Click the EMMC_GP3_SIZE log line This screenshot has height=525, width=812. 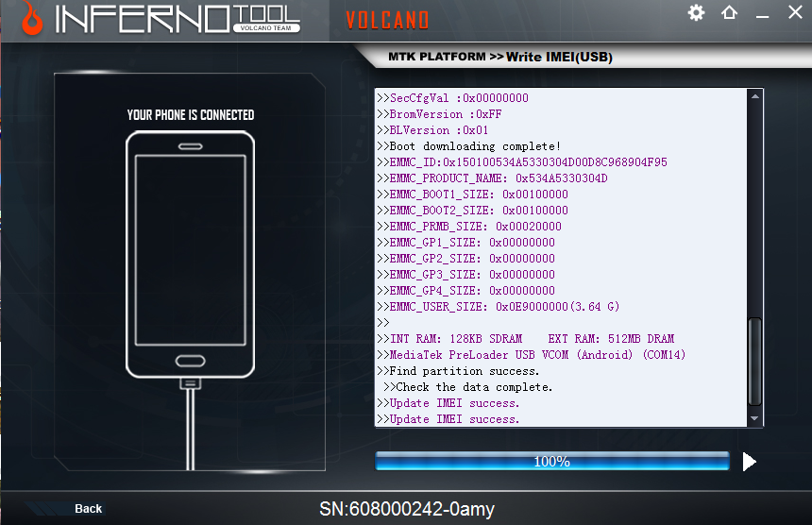pyautogui.click(x=465, y=275)
